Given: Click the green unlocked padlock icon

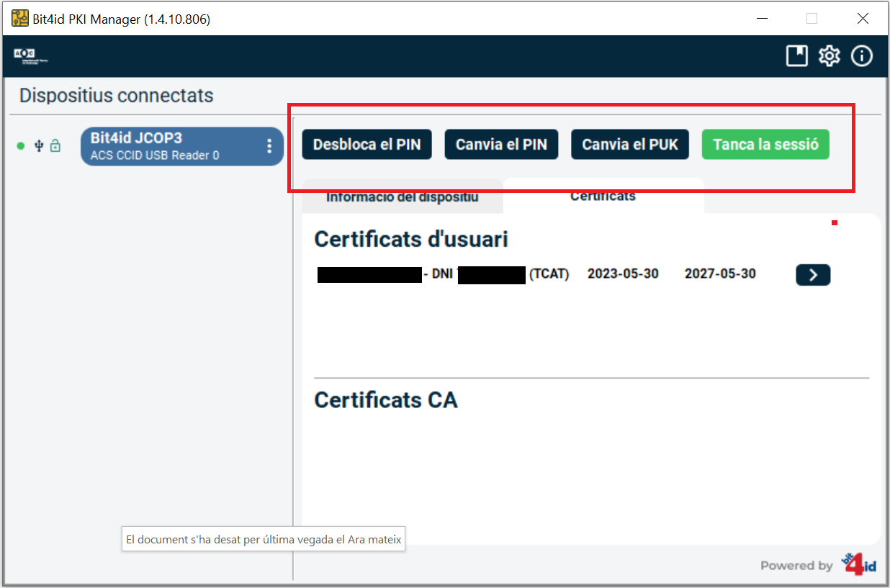Looking at the screenshot, I should [55, 146].
